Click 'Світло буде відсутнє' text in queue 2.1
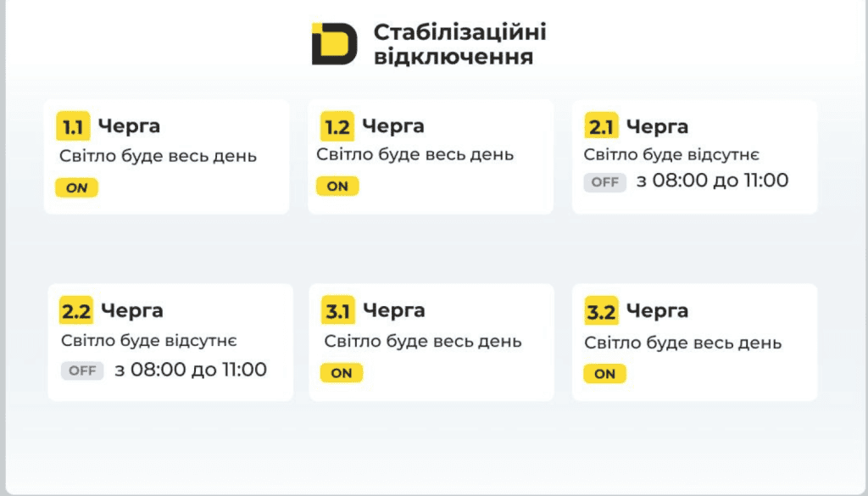The width and height of the screenshot is (868, 496). click(x=671, y=154)
